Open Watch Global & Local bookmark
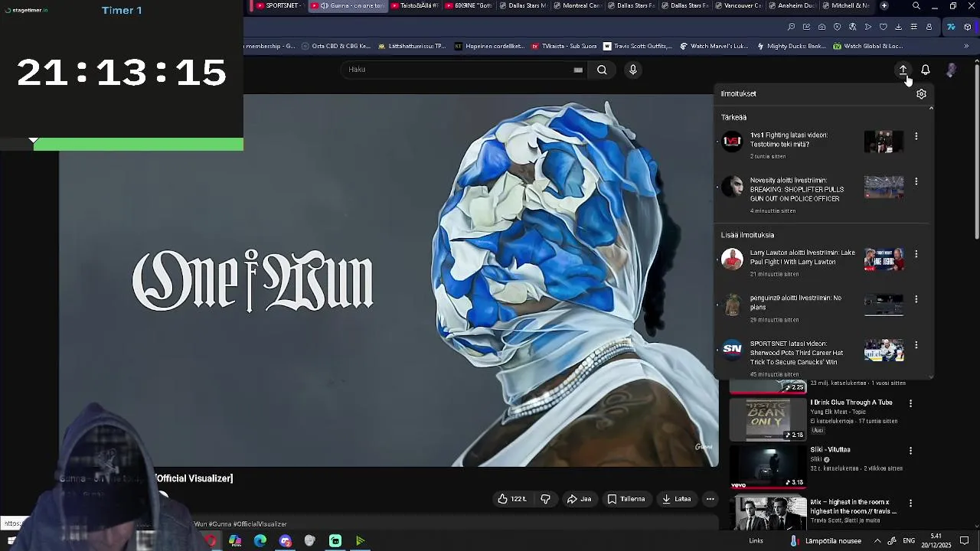Image resolution: width=980 pixels, height=551 pixels. pos(867,46)
